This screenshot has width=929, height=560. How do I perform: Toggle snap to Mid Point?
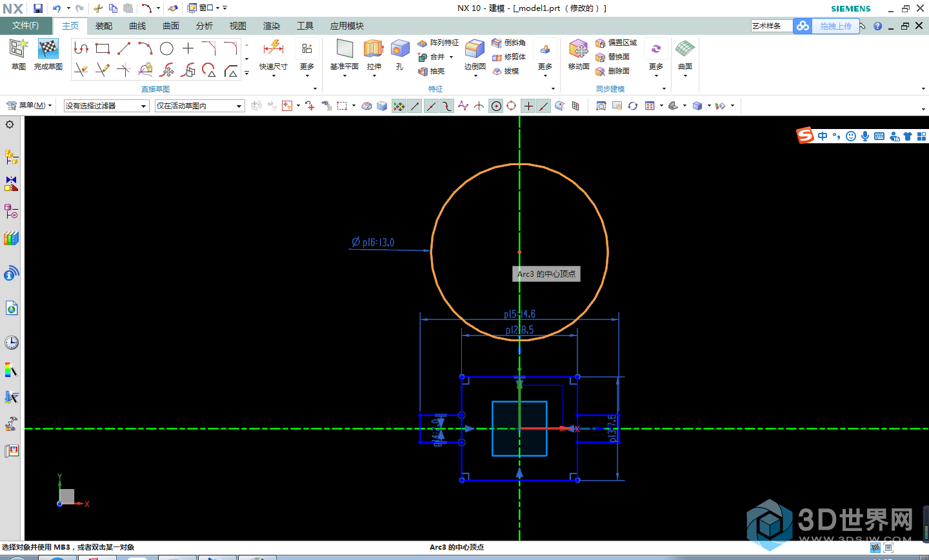point(431,106)
